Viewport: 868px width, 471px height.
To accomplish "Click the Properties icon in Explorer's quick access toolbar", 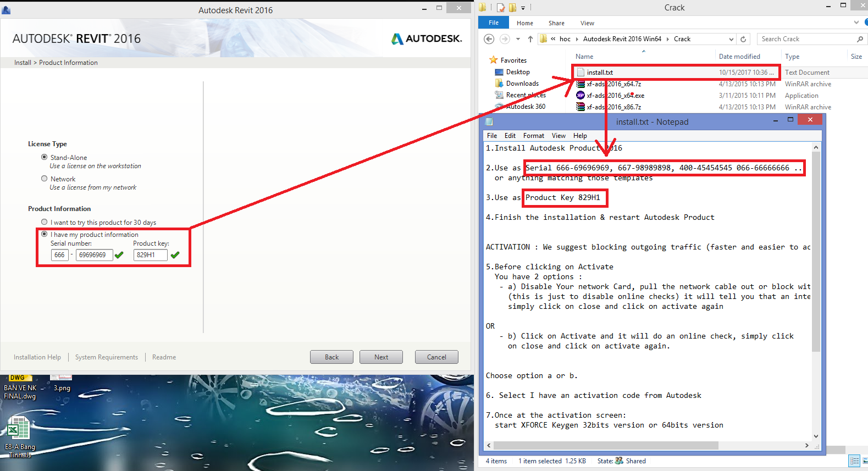I will (501, 8).
